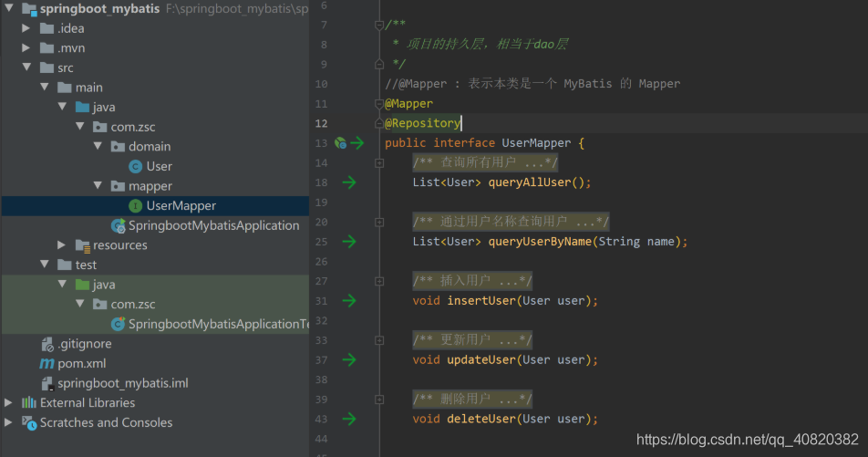This screenshot has width=868, height=457.
Task: Click the src folder icon
Action: point(47,68)
